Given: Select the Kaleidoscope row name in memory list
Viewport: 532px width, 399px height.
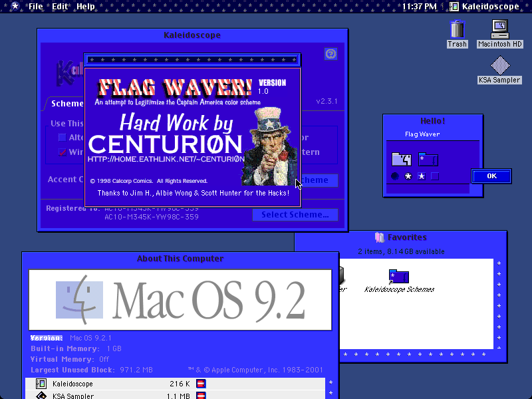Looking at the screenshot, I should click(x=72, y=384).
